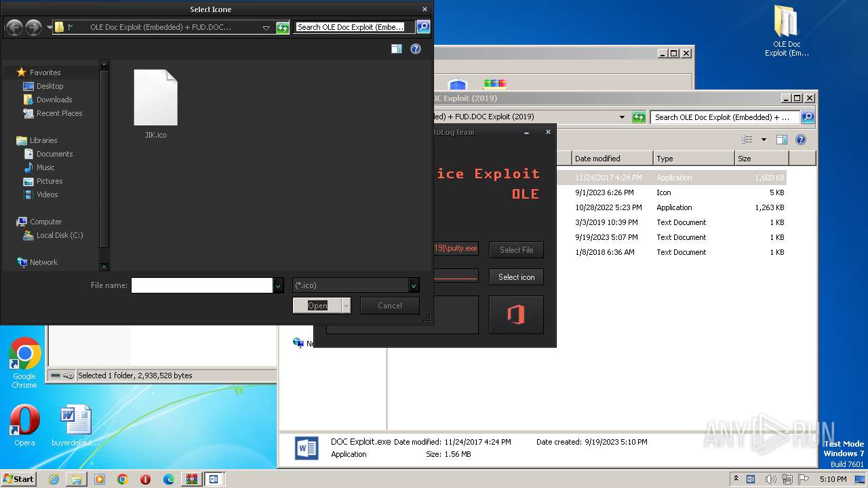
Task: Click the Explorer search box
Action: (725, 117)
